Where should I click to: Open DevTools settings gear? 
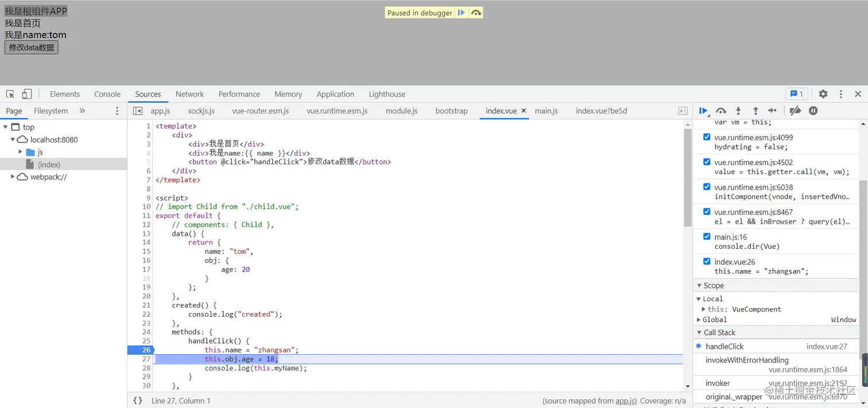[823, 94]
